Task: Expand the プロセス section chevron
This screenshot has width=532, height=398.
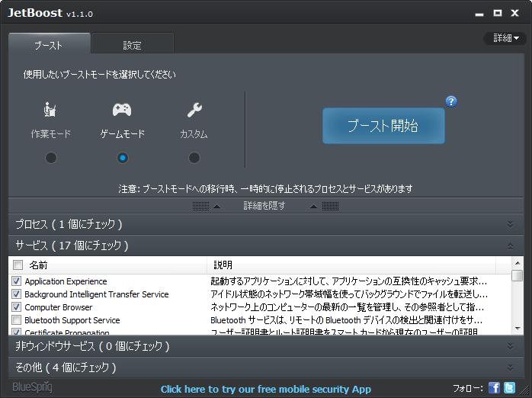Action: (510, 224)
